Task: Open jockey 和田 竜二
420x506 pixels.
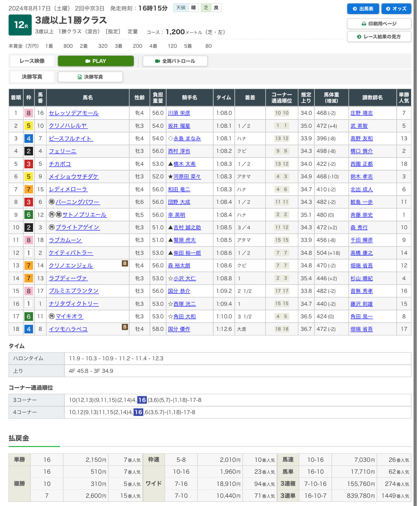Action: [x=179, y=189]
